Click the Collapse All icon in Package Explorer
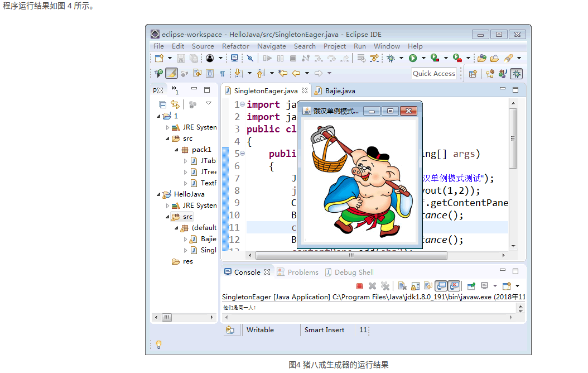This screenshot has height=373, width=588. pos(162,104)
